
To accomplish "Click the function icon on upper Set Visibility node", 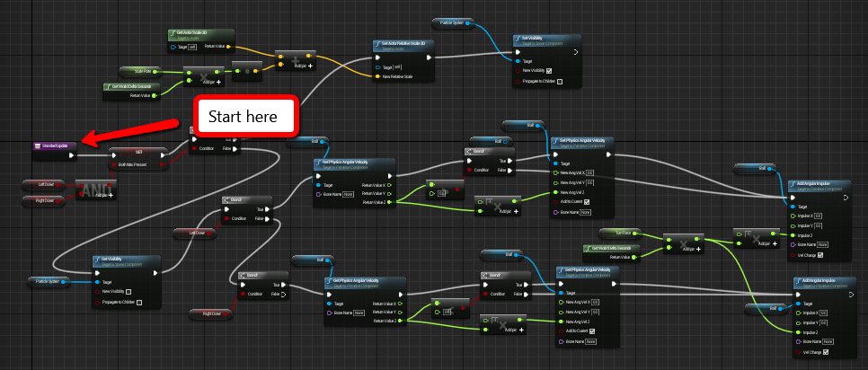I will 518,40.
